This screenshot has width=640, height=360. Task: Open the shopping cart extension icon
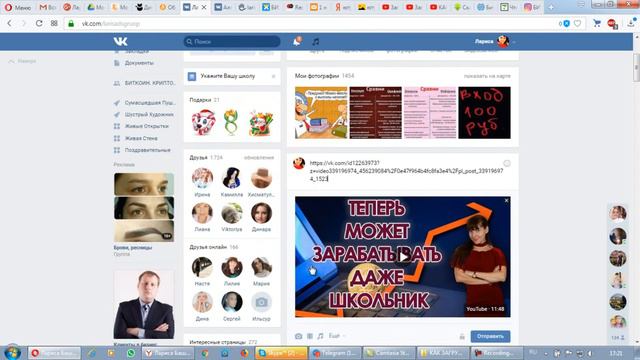pos(597,23)
